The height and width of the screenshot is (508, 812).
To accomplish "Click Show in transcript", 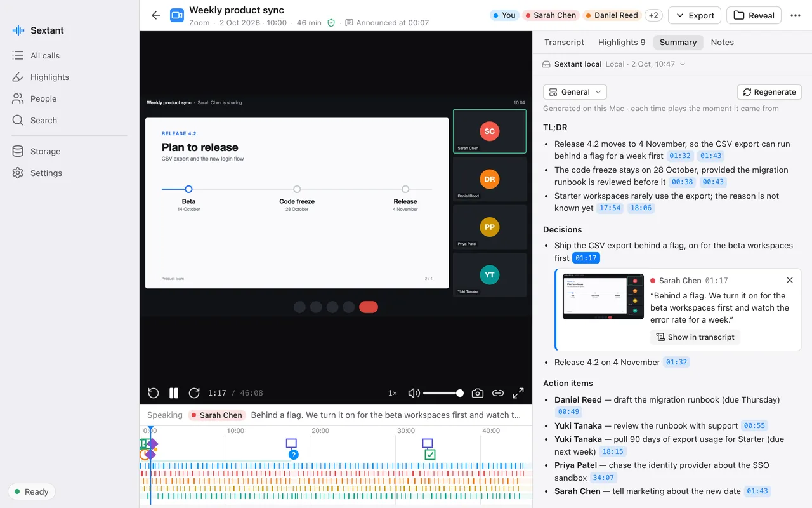I will [x=695, y=337].
